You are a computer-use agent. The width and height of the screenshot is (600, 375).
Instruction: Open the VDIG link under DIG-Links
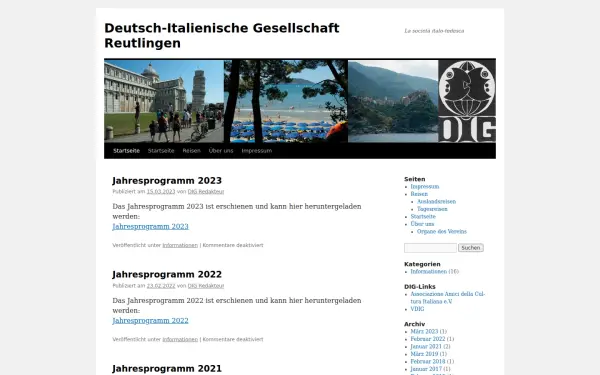click(x=417, y=309)
